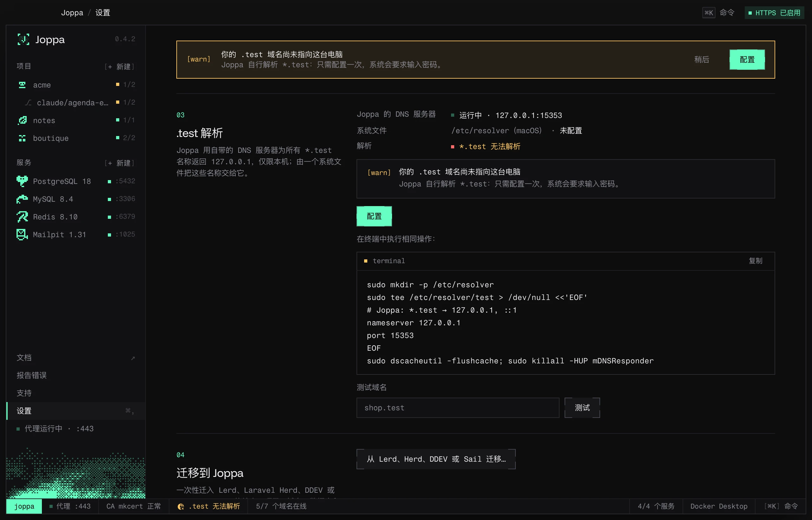
Task: Open external docs arrow next to 文档
Action: (x=133, y=358)
